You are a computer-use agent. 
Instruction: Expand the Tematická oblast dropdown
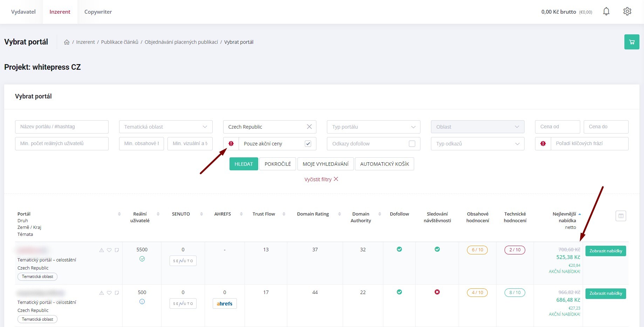[x=166, y=127]
